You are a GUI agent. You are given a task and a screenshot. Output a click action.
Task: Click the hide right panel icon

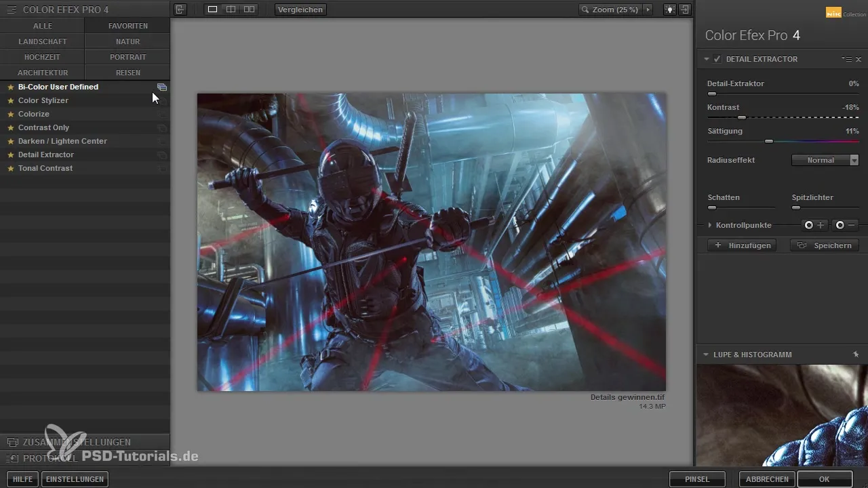(685, 9)
